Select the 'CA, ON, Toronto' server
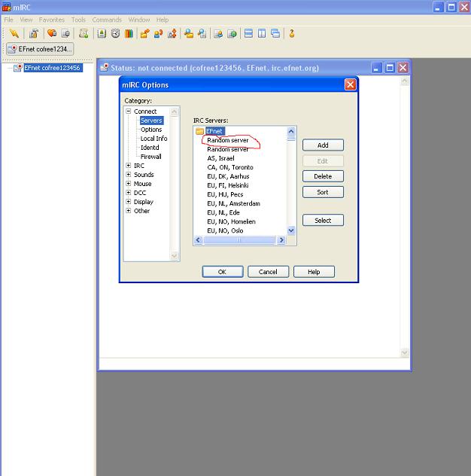 (x=230, y=167)
